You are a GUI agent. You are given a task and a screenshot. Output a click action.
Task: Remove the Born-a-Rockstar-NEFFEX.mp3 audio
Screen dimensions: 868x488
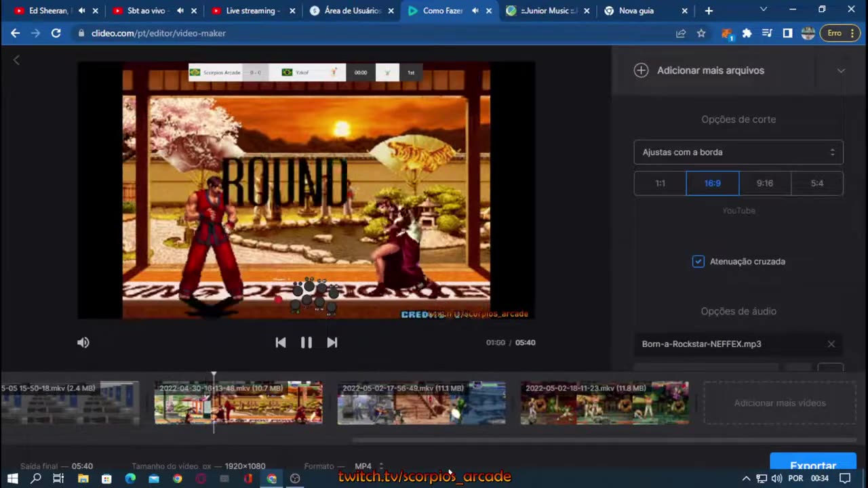tap(831, 344)
